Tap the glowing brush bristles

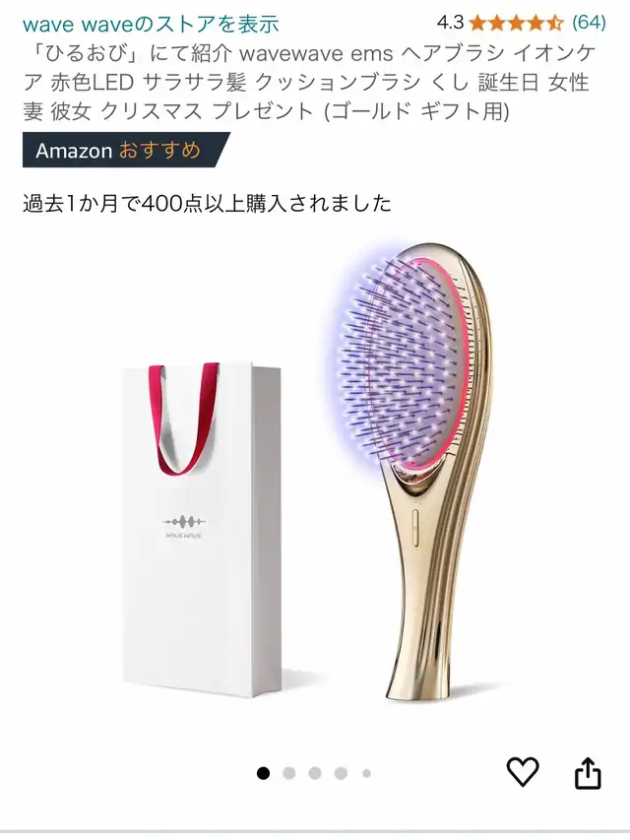tap(401, 364)
